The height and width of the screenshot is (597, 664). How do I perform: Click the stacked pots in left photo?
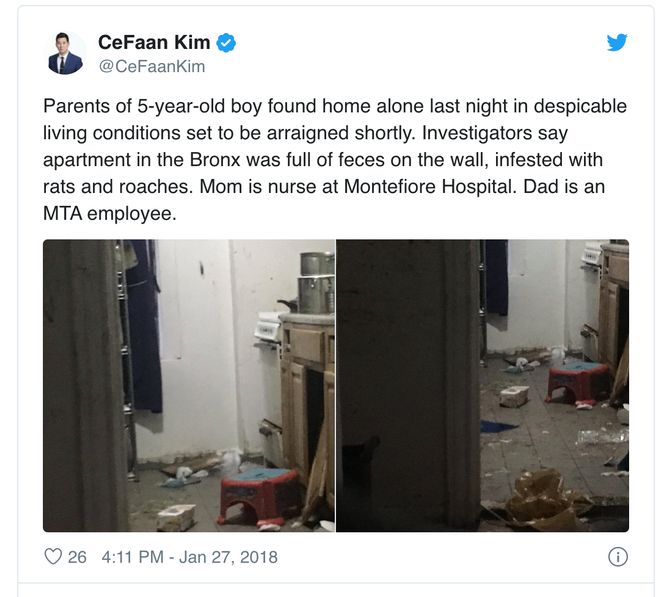click(x=316, y=282)
